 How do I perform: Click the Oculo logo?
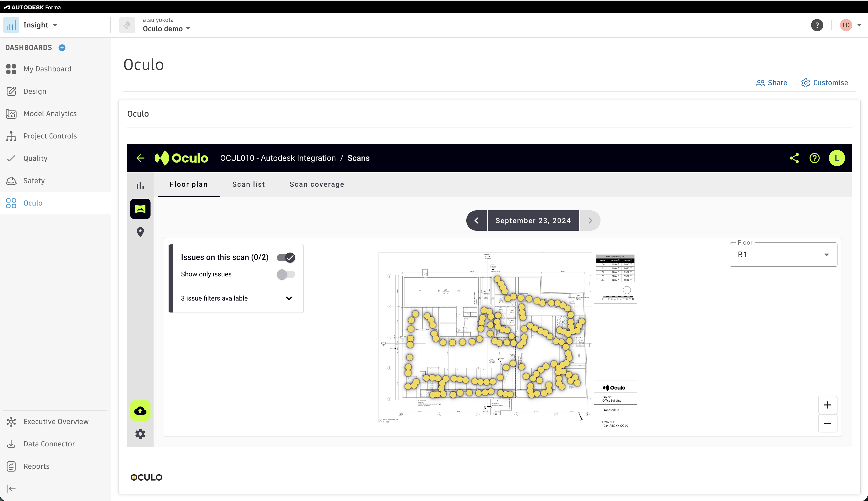181,158
